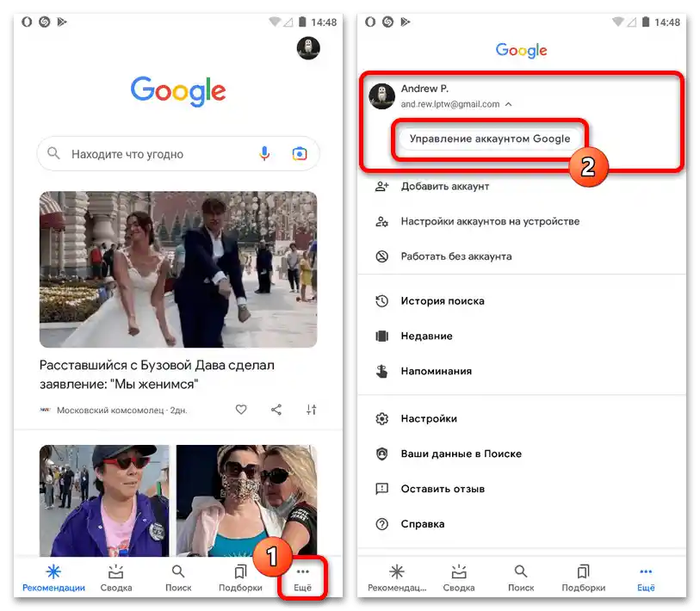The height and width of the screenshot is (611, 700).
Task: Open news photo of woman in leopard mask
Action: coord(247,500)
